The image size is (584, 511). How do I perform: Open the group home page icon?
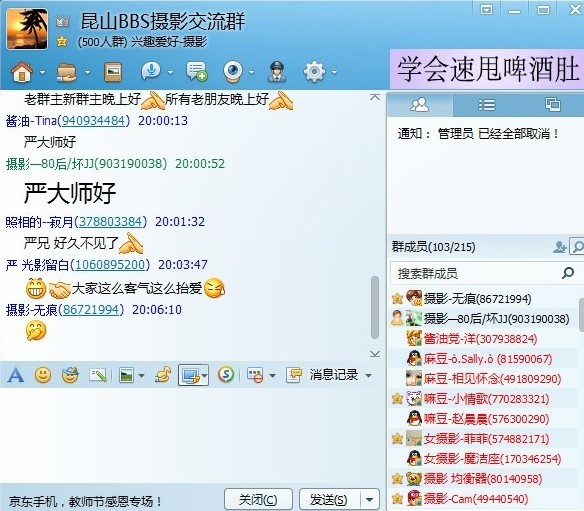click(22, 72)
